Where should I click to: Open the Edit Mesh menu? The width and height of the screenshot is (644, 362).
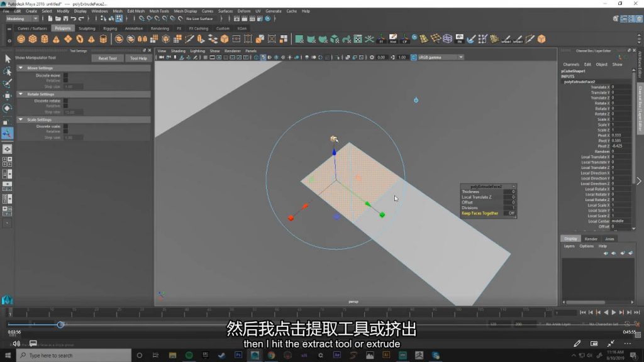[136, 11]
